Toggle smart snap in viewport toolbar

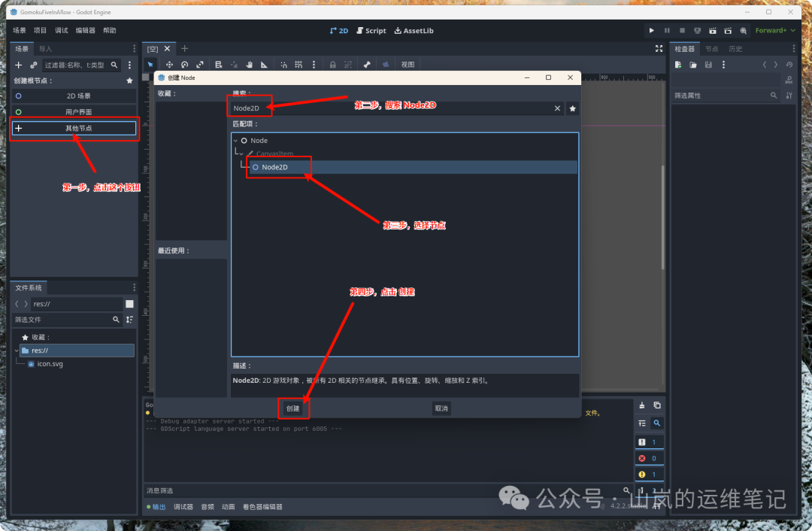(x=283, y=65)
